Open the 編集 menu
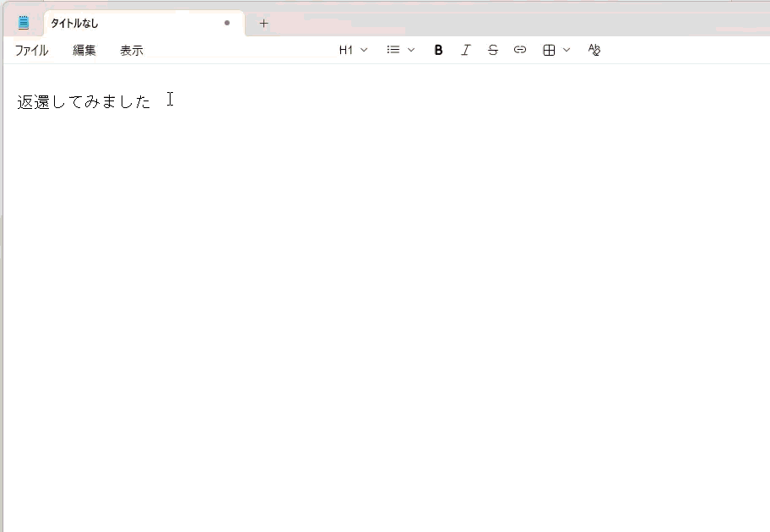Image resolution: width=770 pixels, height=532 pixels. point(84,50)
